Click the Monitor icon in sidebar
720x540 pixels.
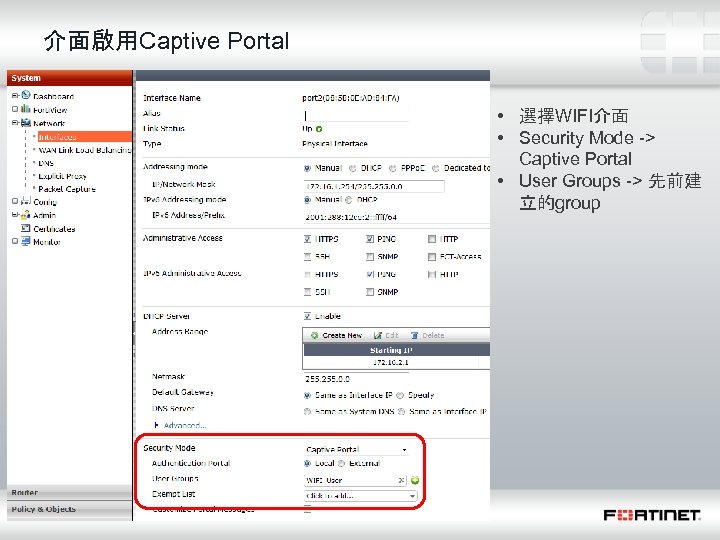[26, 241]
